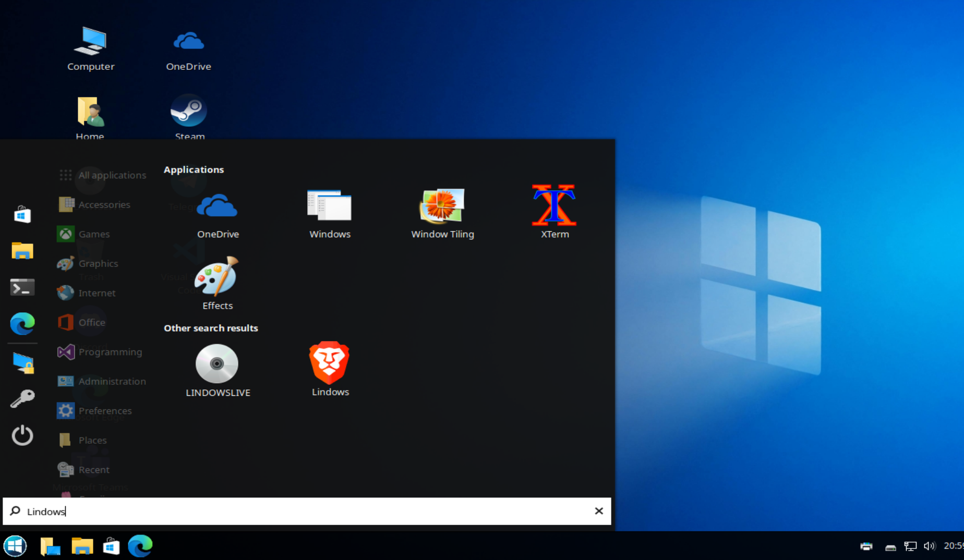Image resolution: width=964 pixels, height=560 pixels.
Task: Open terminal from menu sidebar
Action: click(22, 287)
